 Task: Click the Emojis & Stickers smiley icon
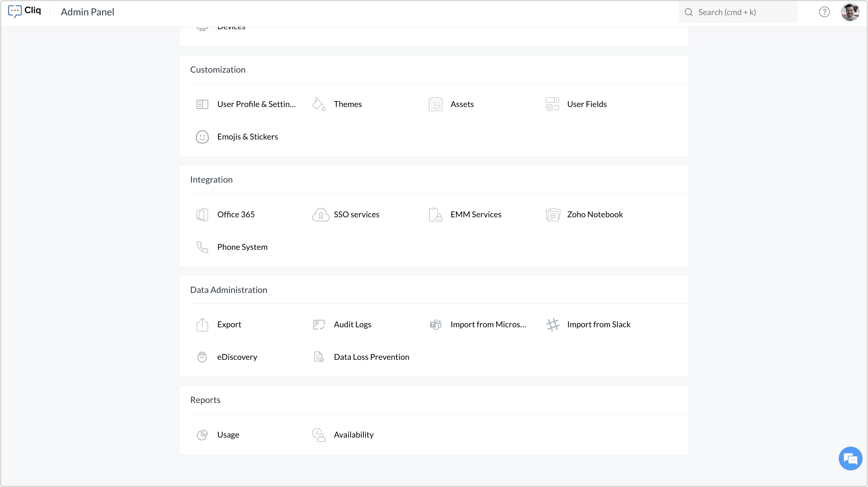click(x=202, y=137)
